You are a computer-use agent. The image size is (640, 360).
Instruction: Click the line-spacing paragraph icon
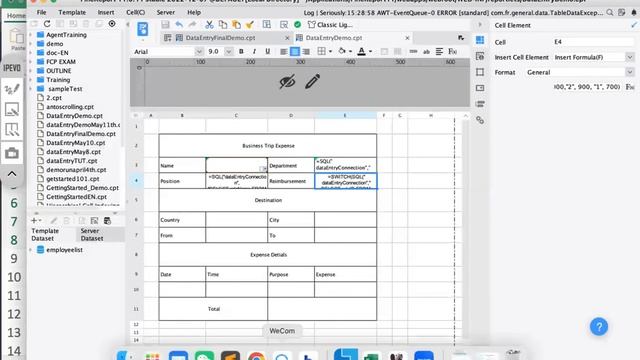click(x=439, y=51)
